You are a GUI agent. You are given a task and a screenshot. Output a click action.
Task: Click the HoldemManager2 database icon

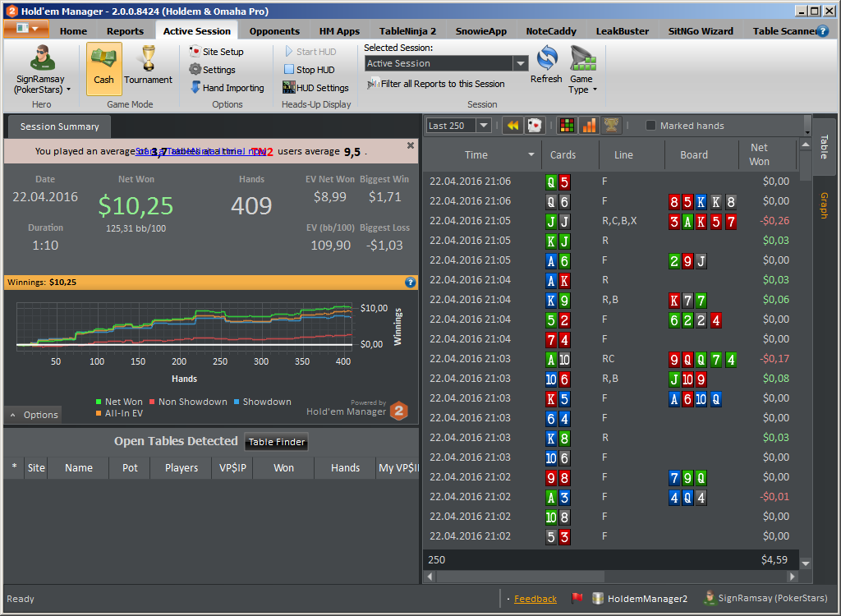598,598
